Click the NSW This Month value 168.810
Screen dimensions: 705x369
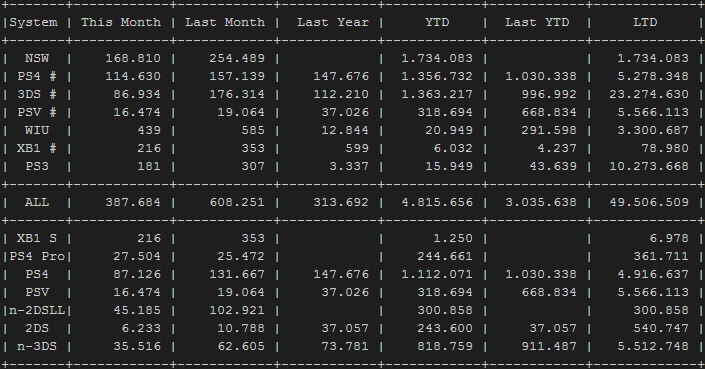133,58
